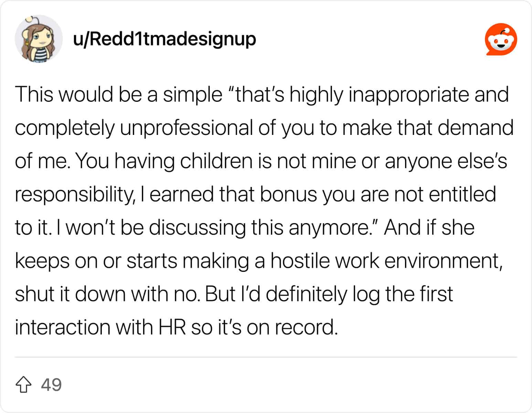The height and width of the screenshot is (413, 532).
Task: Click the line starting "of me. You having children"
Action: tap(261, 161)
